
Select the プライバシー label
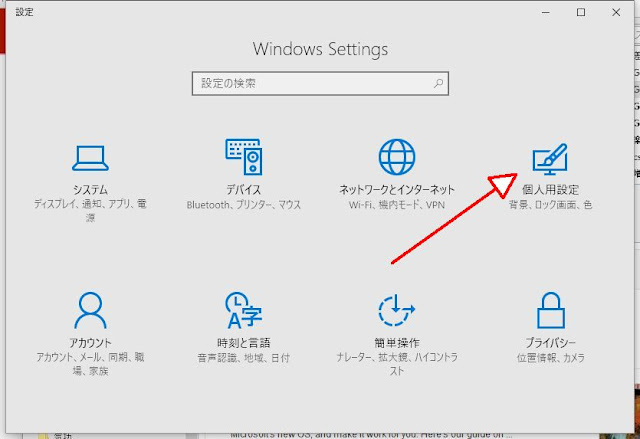(550, 343)
